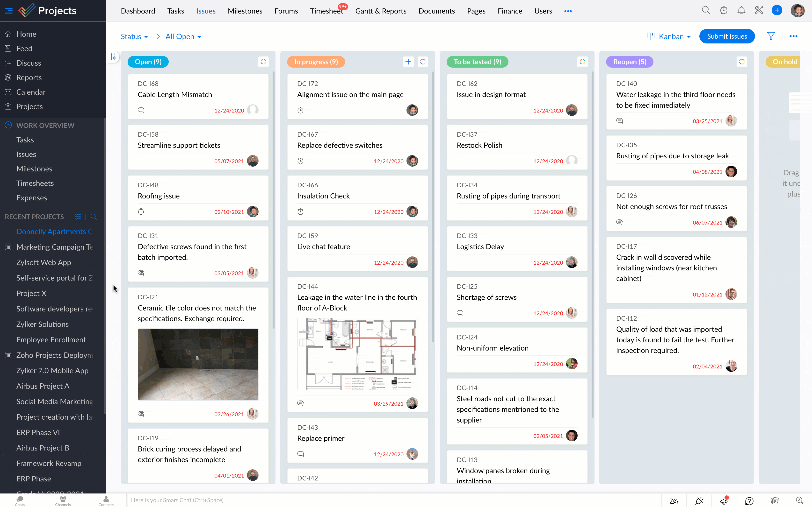Click the Chat icon at bottom left

[19, 500]
